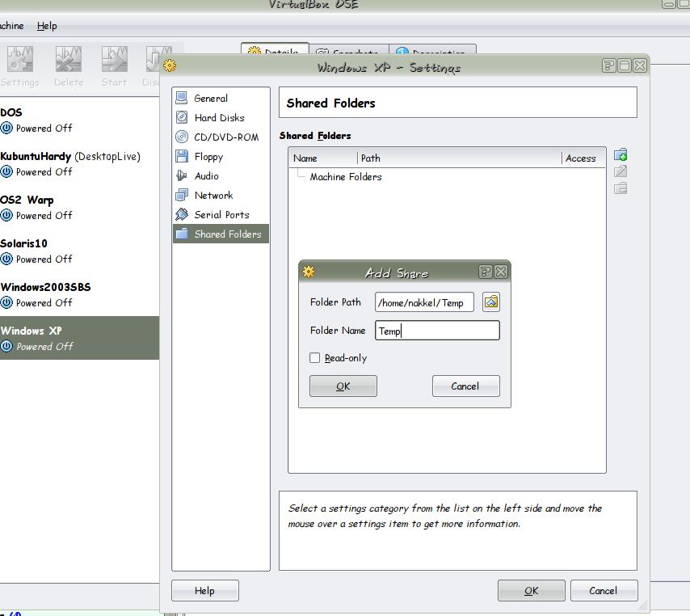
Task: Click the folder browse icon beside Folder Path
Action: [x=490, y=302]
